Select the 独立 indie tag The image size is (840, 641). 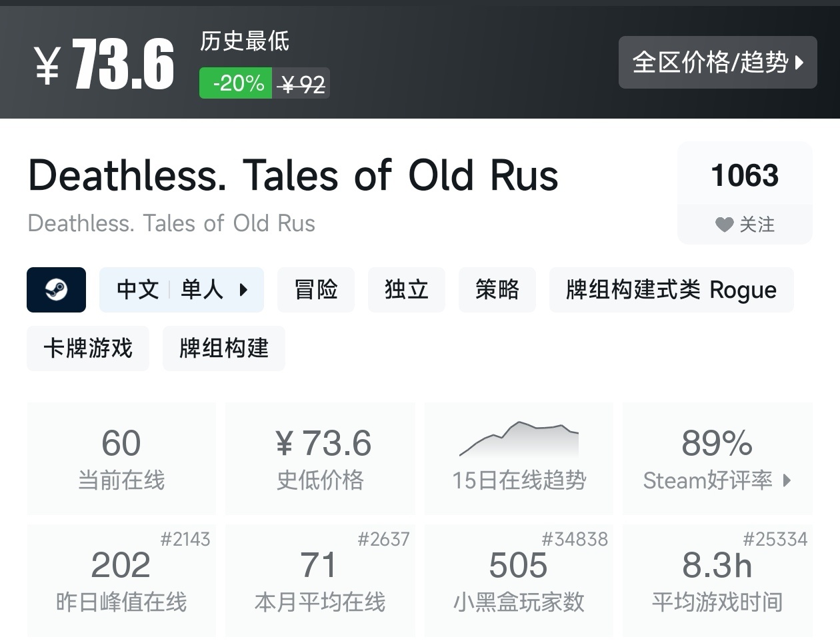coord(406,290)
